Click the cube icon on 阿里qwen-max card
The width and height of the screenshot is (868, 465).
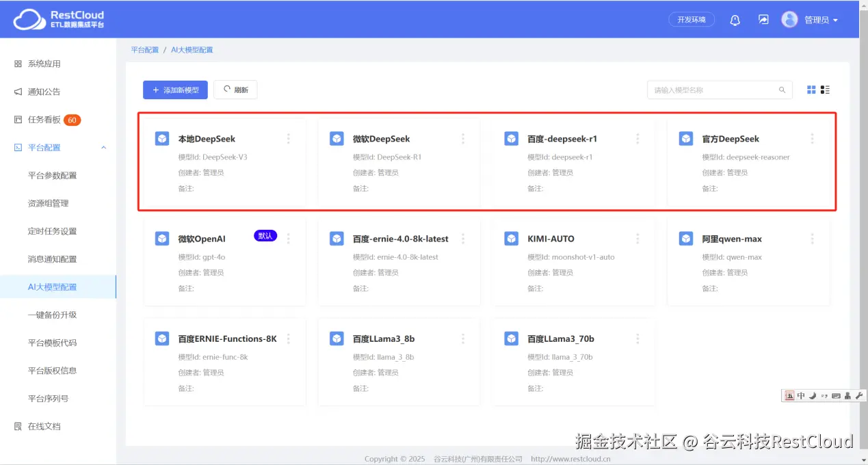tap(685, 239)
